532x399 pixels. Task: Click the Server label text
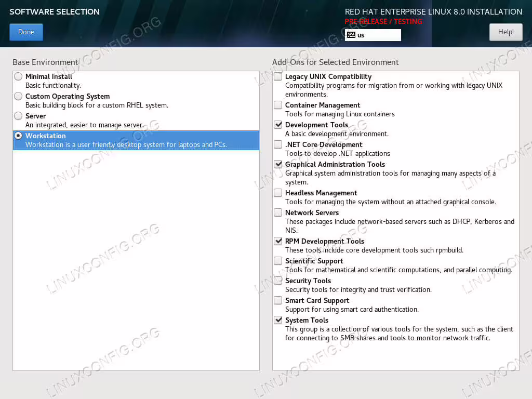click(36, 116)
